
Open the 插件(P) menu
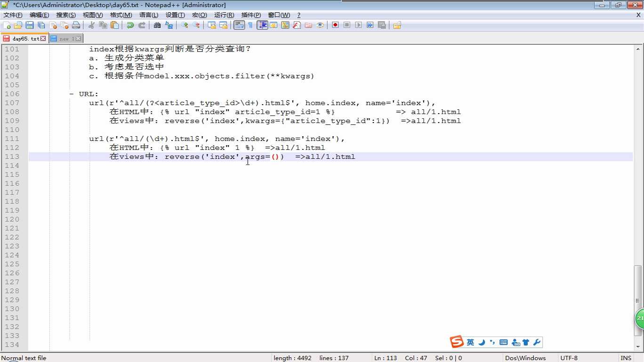point(251,15)
